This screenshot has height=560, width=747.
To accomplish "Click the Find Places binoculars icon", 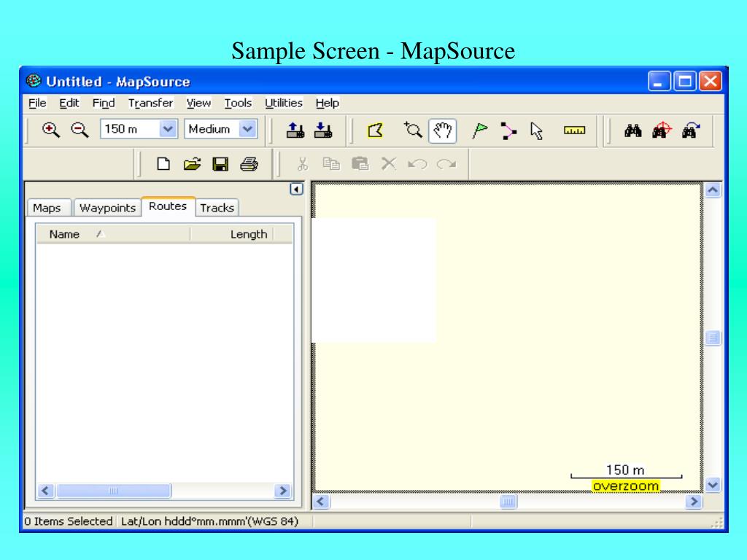I will [x=632, y=131].
